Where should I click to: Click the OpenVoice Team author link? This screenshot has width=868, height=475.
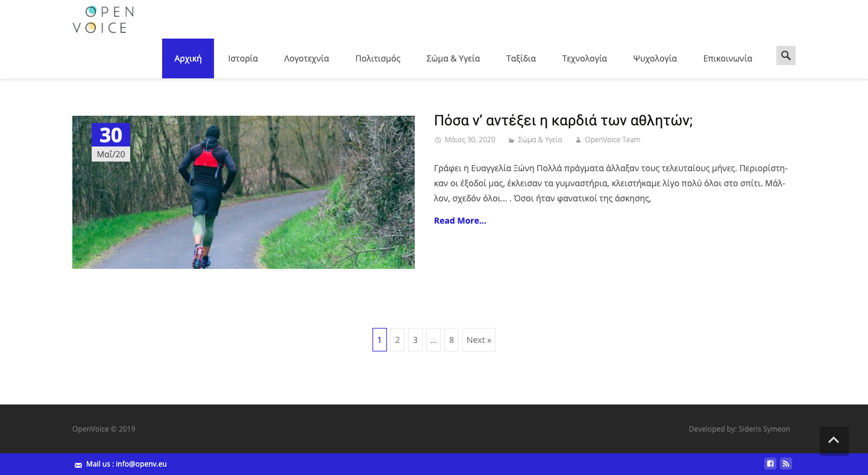pyautogui.click(x=612, y=140)
